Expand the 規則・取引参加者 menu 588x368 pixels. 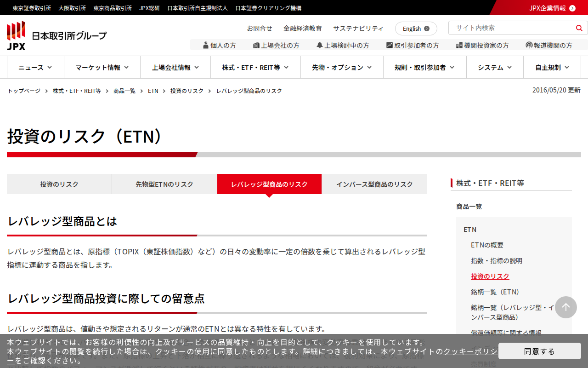(425, 67)
